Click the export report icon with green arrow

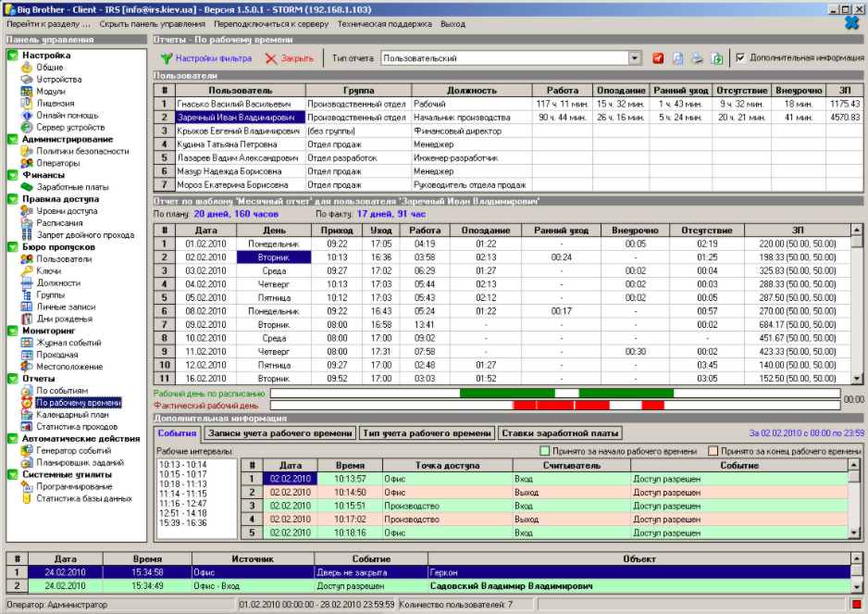point(717,58)
